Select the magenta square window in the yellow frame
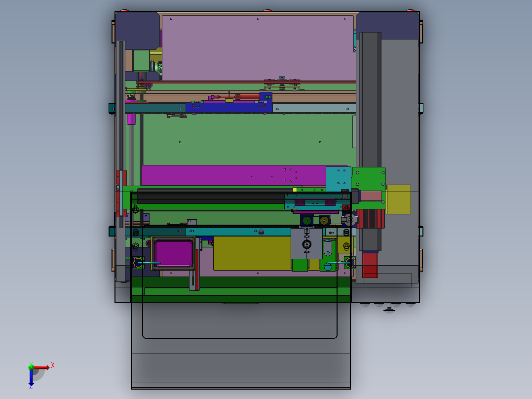Image resolution: width=532 pixels, height=399 pixels. click(174, 253)
